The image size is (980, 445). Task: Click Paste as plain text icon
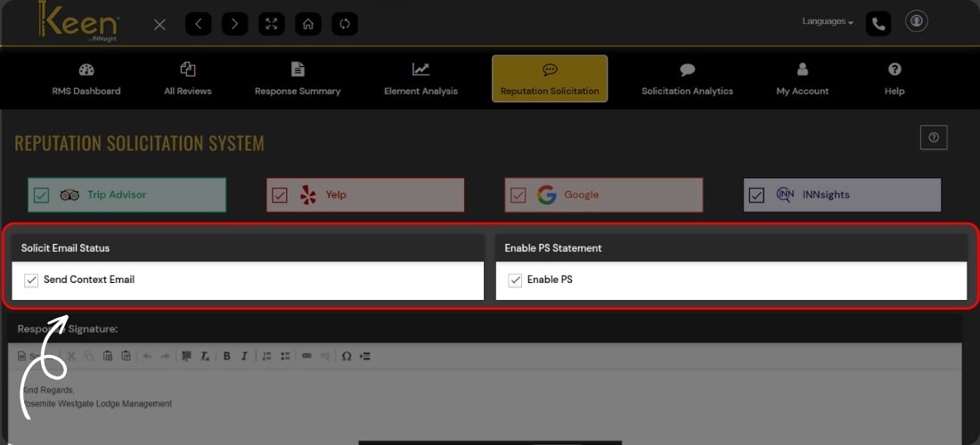(126, 356)
